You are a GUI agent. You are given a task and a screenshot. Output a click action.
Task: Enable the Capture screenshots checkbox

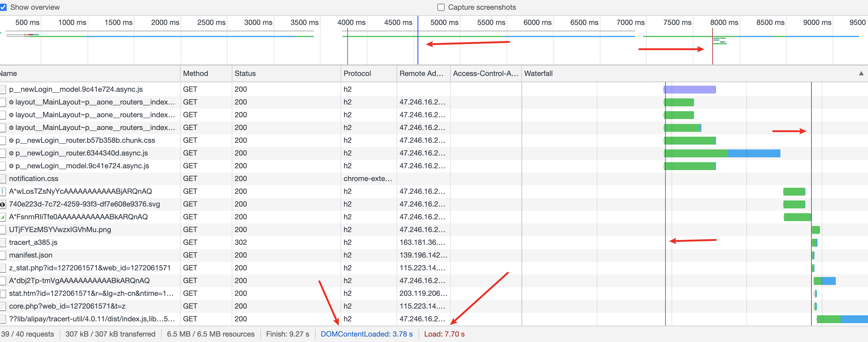(441, 7)
